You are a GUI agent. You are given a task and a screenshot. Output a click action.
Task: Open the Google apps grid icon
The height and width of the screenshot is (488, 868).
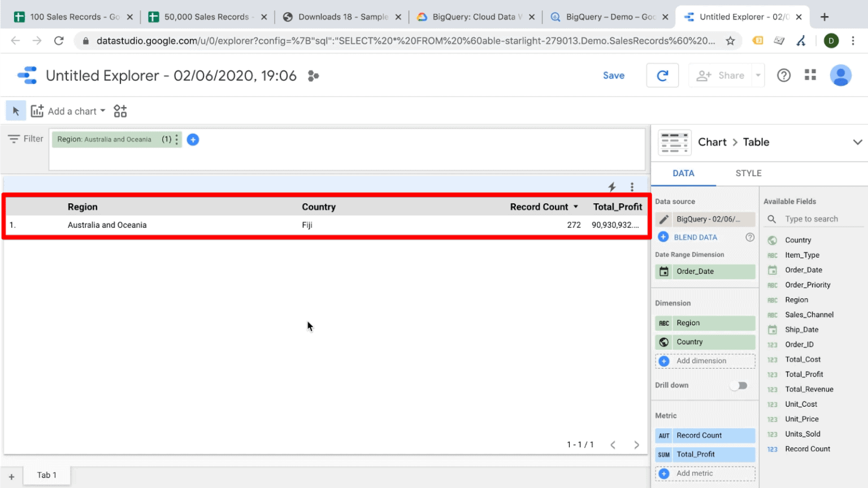(x=810, y=75)
